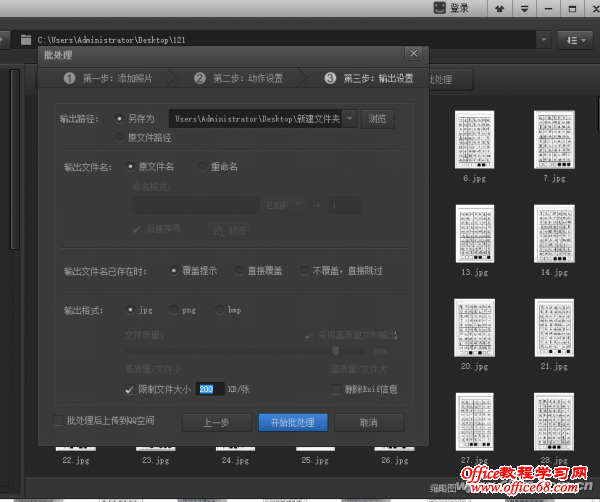Select png as output format
The width and height of the screenshot is (600, 502).
click(x=174, y=310)
